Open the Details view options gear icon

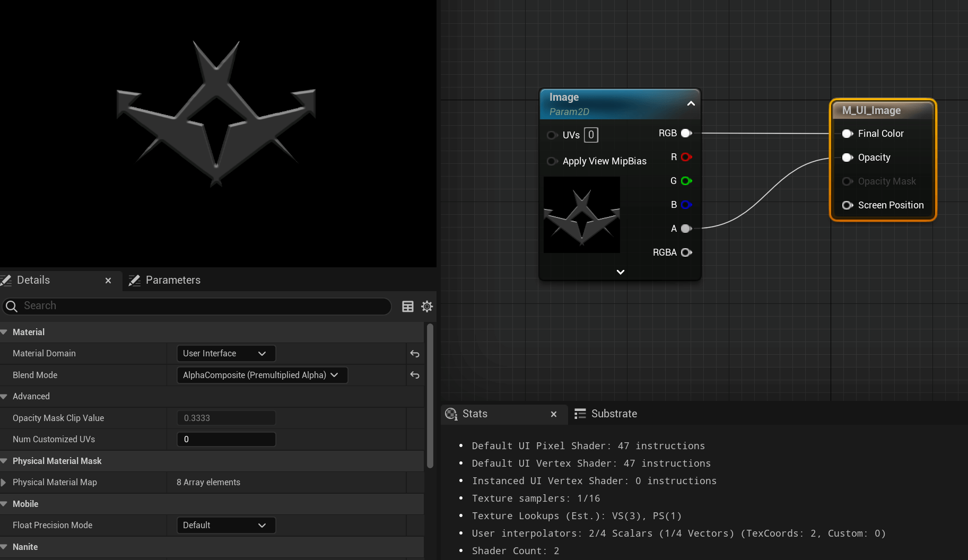(427, 307)
